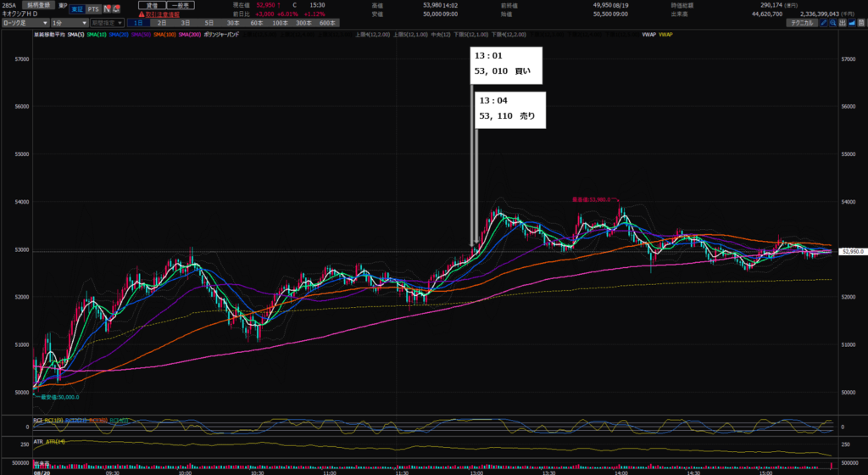Image resolution: width=868 pixels, height=475 pixels.
Task: Click the 時価総額 290,174 value
Action: click(x=771, y=5)
